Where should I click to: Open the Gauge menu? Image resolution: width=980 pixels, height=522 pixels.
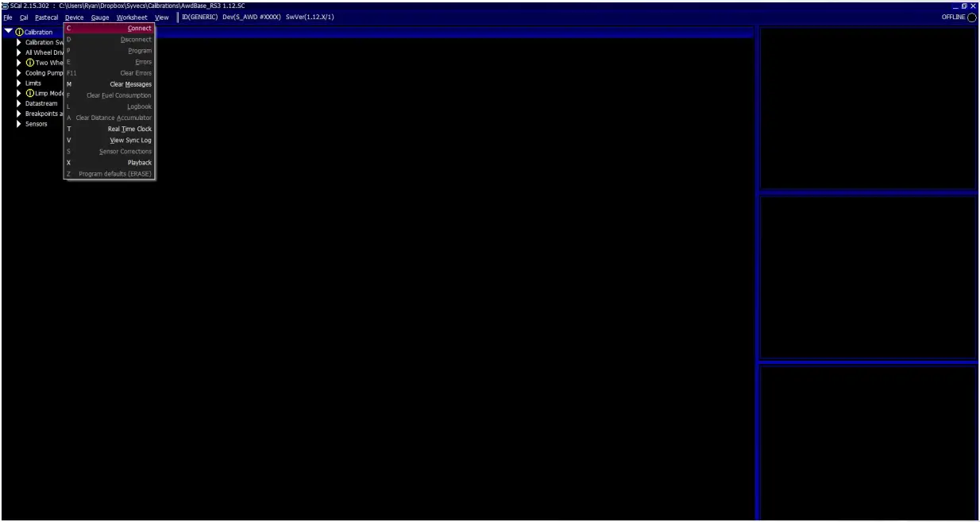click(x=100, y=17)
